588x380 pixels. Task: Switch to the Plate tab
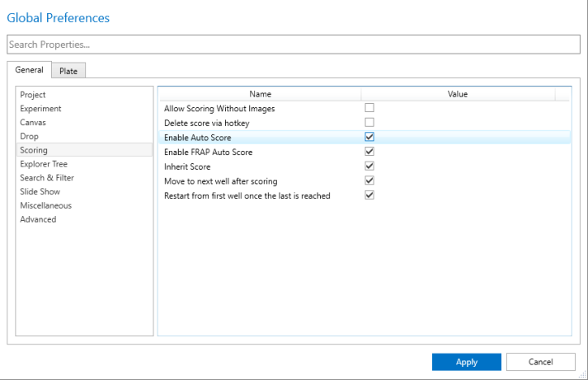pos(68,71)
